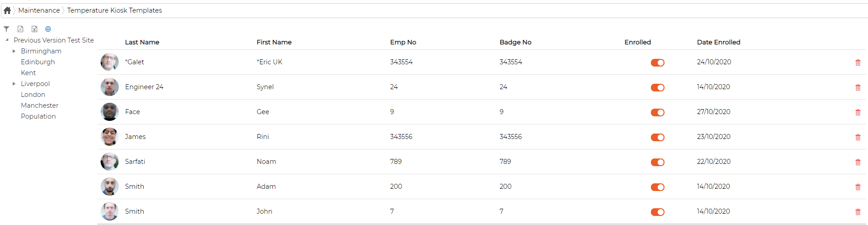Open the filter funnel icon

click(x=6, y=29)
